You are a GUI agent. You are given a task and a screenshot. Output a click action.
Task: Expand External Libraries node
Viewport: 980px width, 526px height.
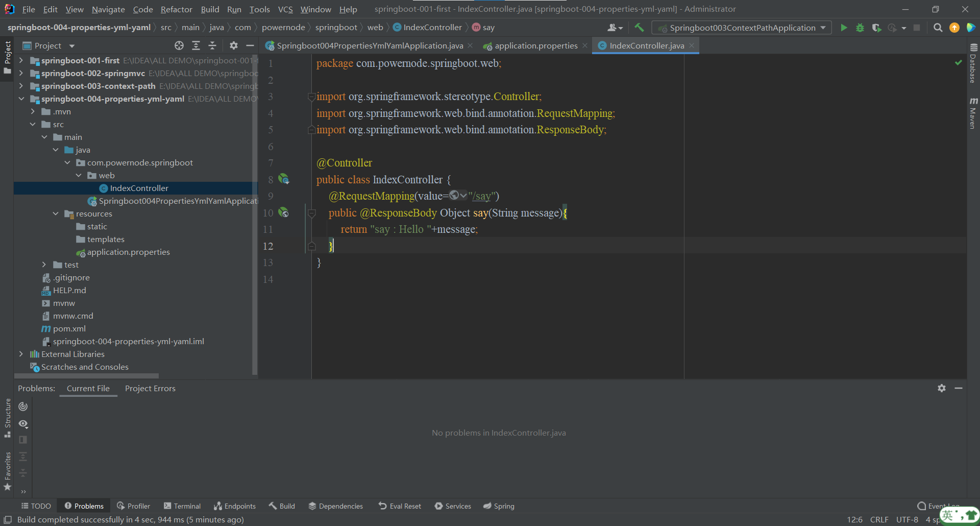pyautogui.click(x=21, y=354)
